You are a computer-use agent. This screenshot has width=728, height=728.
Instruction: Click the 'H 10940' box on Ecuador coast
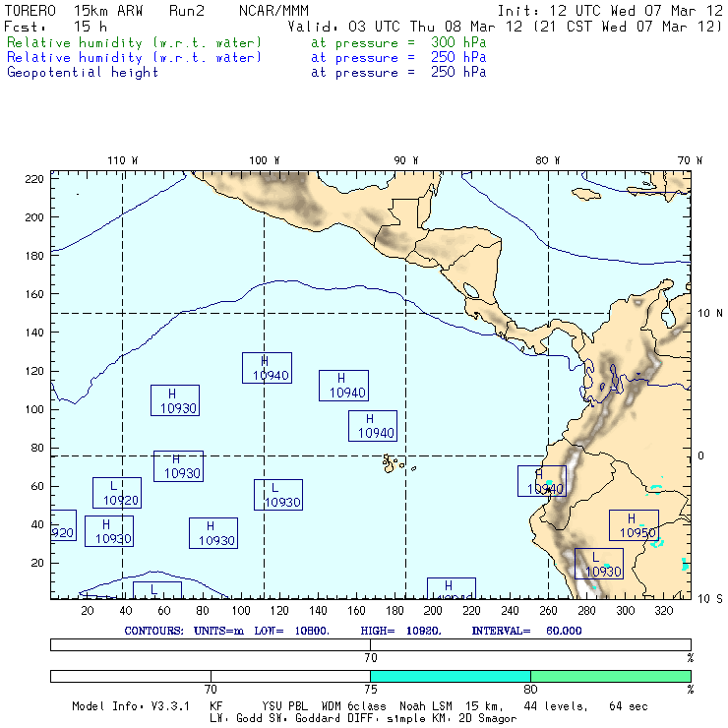[542, 481]
